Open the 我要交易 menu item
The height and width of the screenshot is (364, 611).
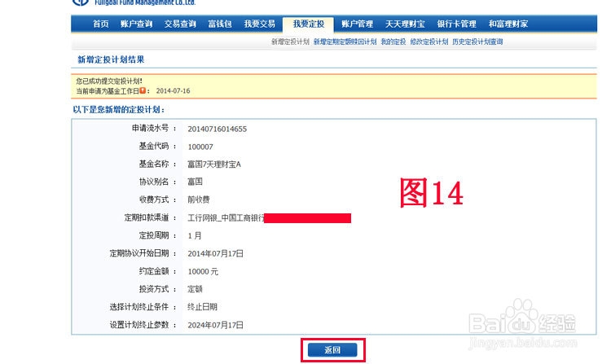[260, 24]
